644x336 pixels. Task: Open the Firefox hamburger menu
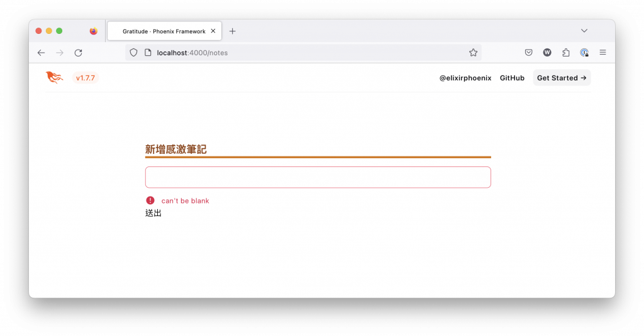[602, 53]
